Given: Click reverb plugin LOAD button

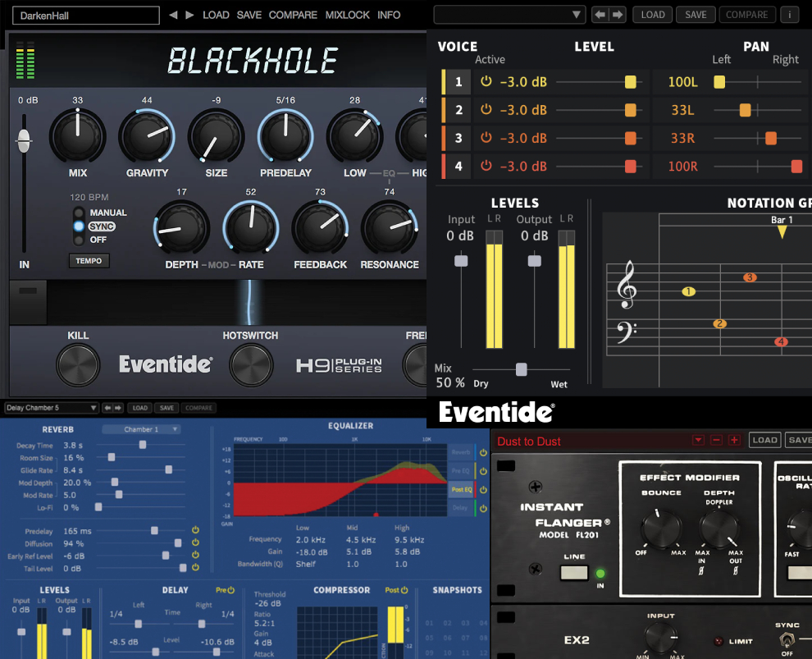Looking at the screenshot, I should (139, 408).
